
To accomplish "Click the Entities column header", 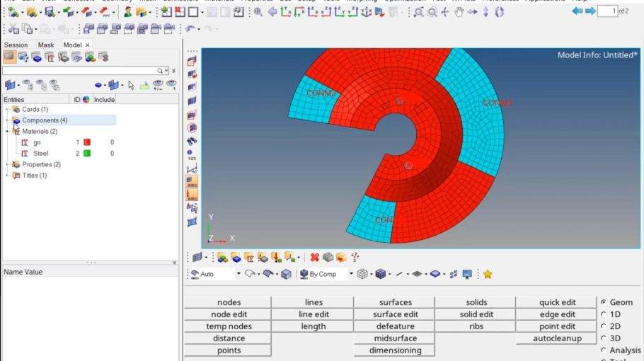I will click(35, 99).
